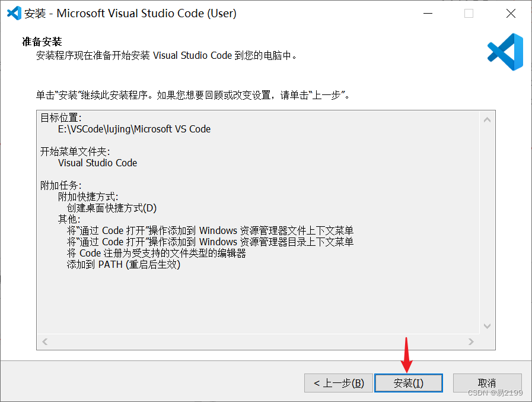Click the large VS Code logo
The width and height of the screenshot is (532, 402).
(x=505, y=52)
